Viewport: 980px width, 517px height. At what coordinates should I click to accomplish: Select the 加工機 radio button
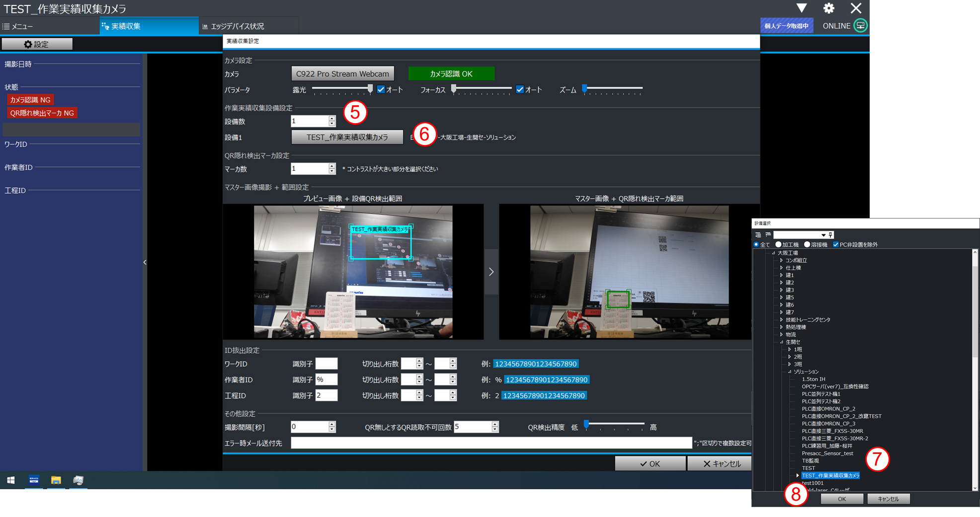coord(778,244)
